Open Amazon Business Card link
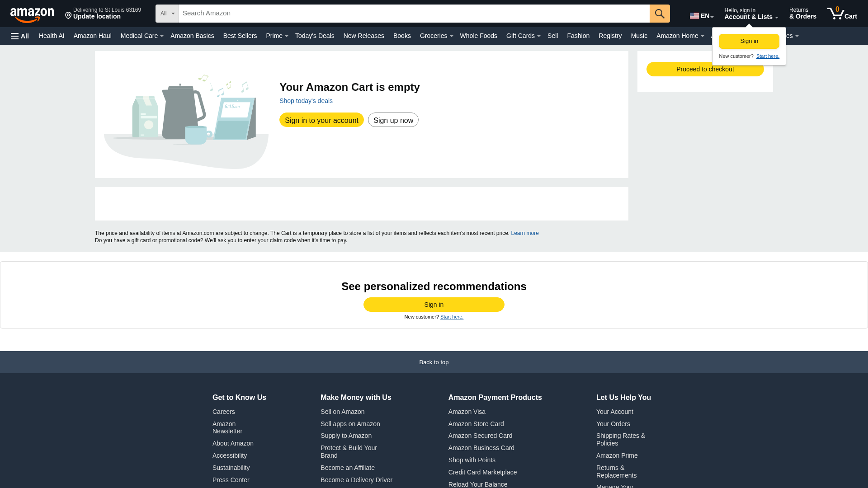The height and width of the screenshot is (488, 868). click(x=481, y=448)
